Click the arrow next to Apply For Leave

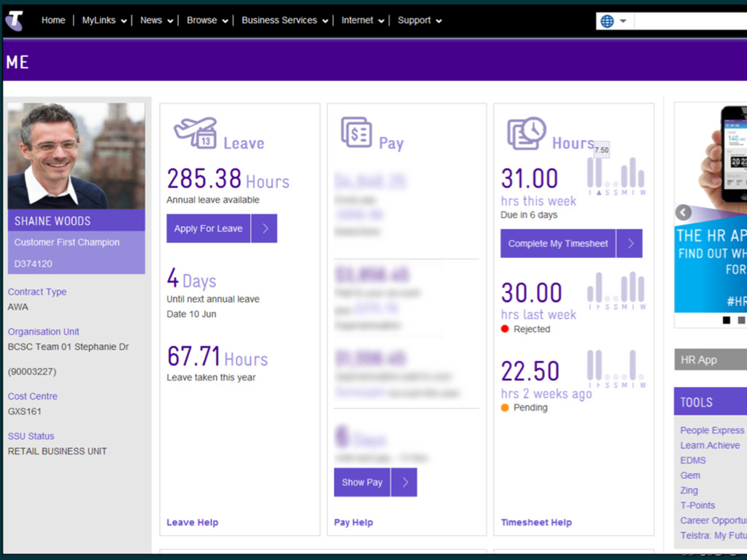(x=264, y=228)
